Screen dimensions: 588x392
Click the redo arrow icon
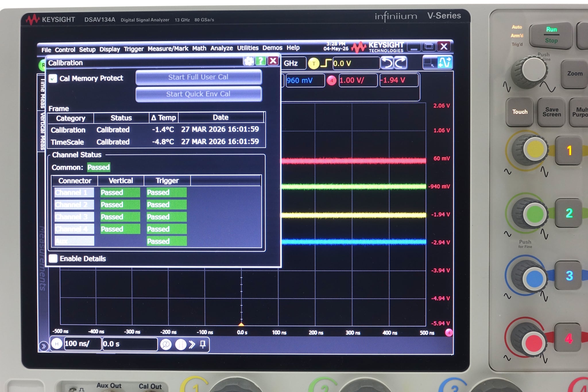point(401,63)
